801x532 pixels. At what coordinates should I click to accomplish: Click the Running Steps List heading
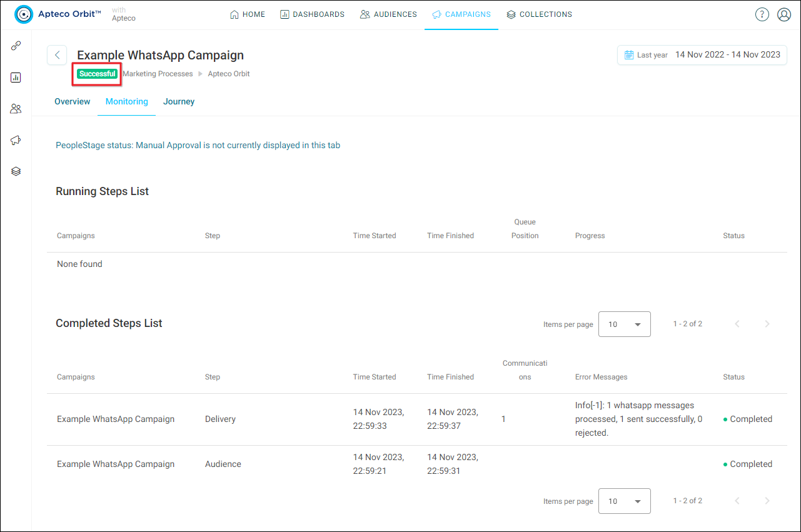102,191
